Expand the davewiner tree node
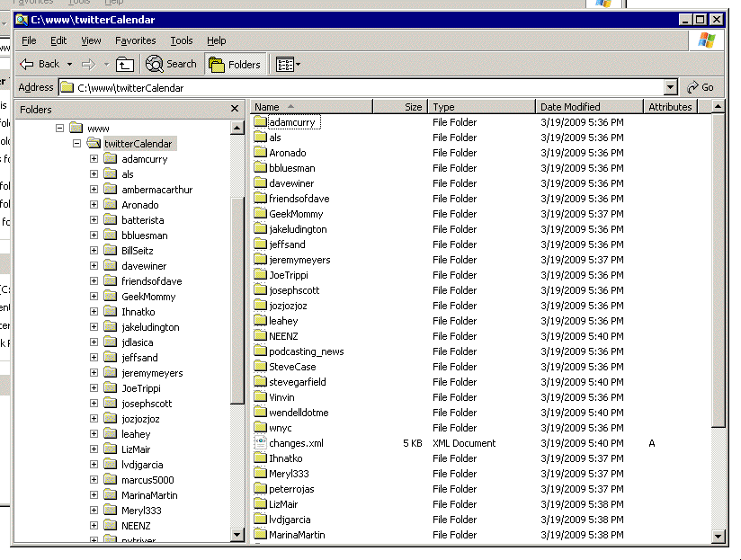 tap(94, 266)
